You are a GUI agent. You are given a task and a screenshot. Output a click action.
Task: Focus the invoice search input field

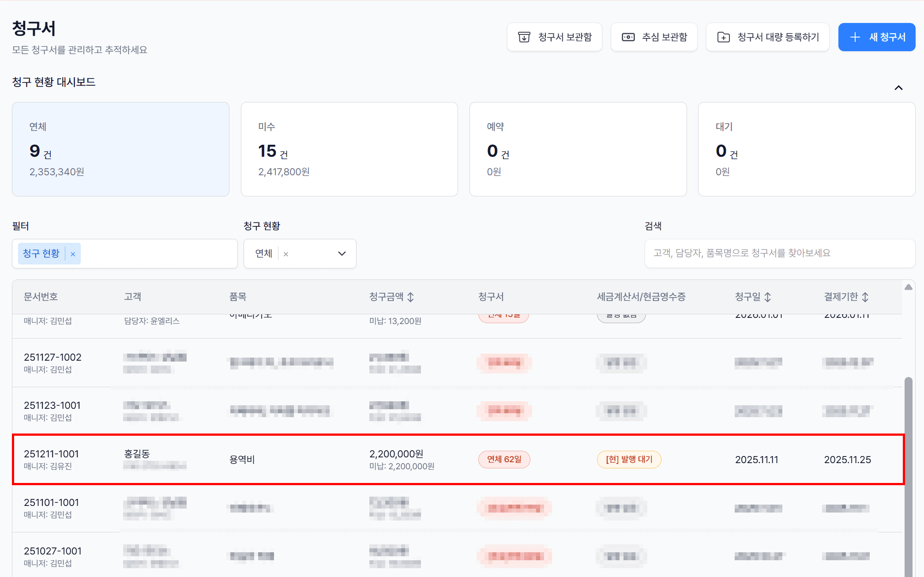(x=779, y=253)
